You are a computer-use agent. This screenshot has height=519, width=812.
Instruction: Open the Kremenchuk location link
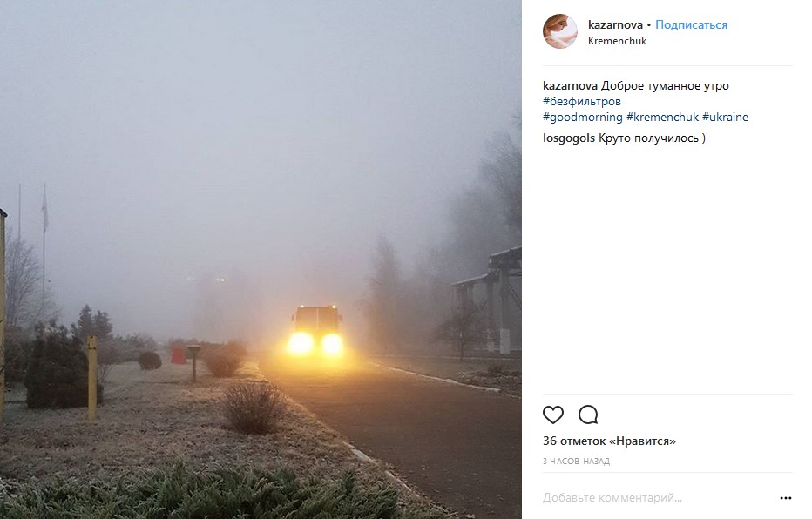(618, 41)
